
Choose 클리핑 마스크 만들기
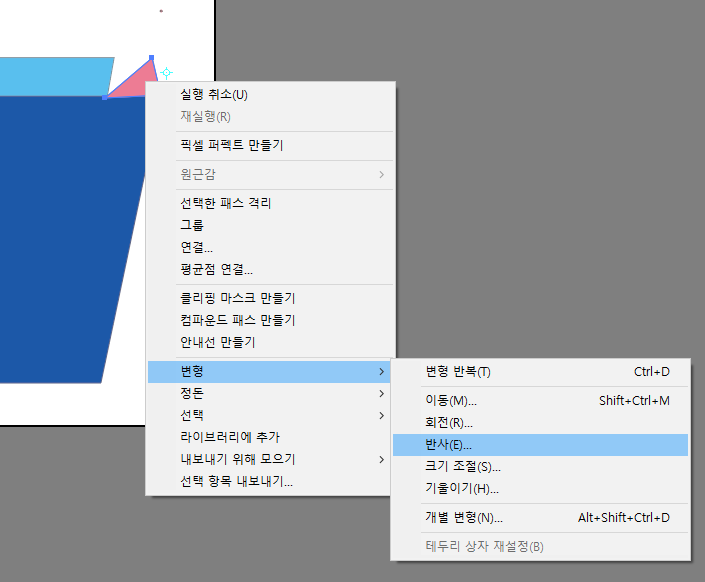tap(270, 298)
